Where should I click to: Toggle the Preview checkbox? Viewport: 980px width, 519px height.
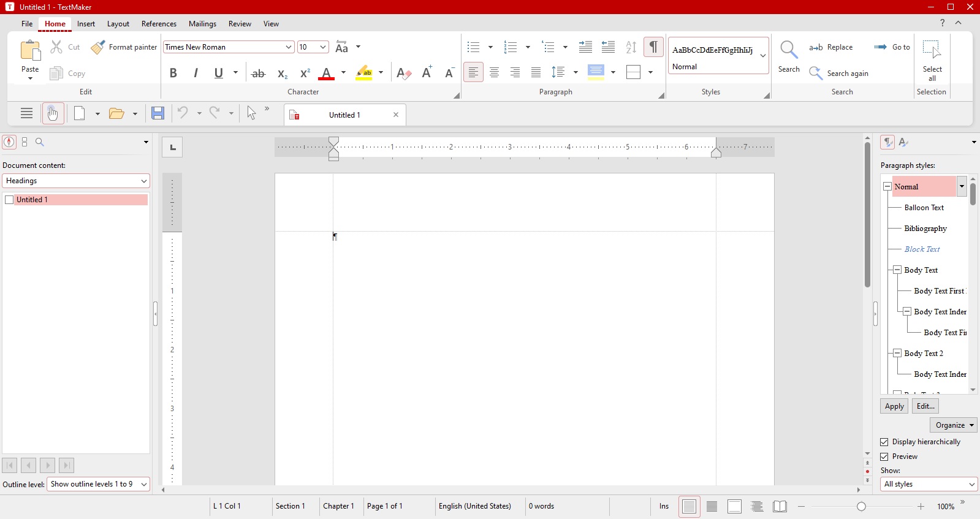884,456
